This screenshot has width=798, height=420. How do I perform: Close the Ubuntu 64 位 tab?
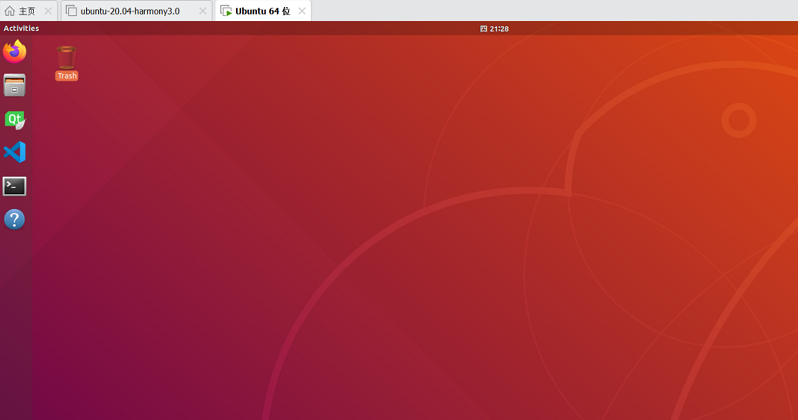click(302, 11)
